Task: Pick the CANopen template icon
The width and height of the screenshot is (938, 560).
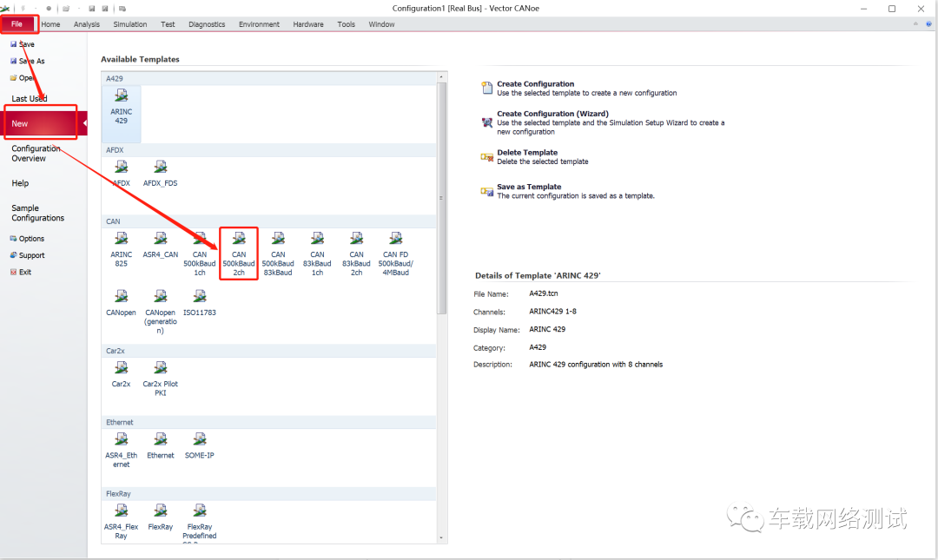Action: [121, 303]
